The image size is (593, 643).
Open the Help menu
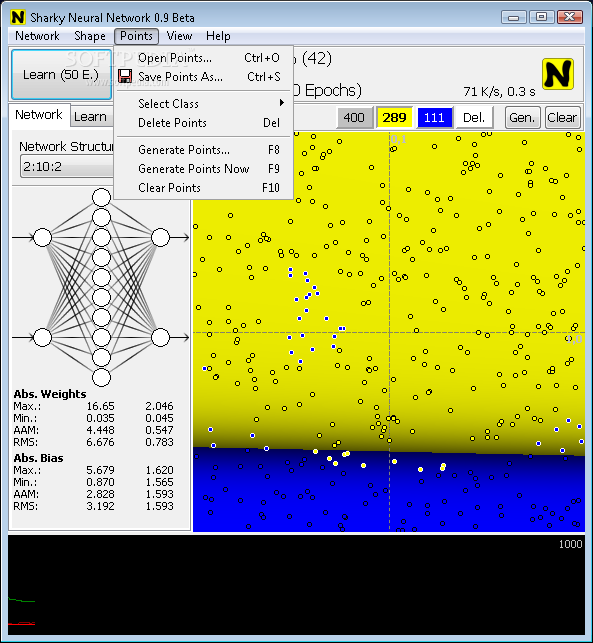(x=218, y=36)
